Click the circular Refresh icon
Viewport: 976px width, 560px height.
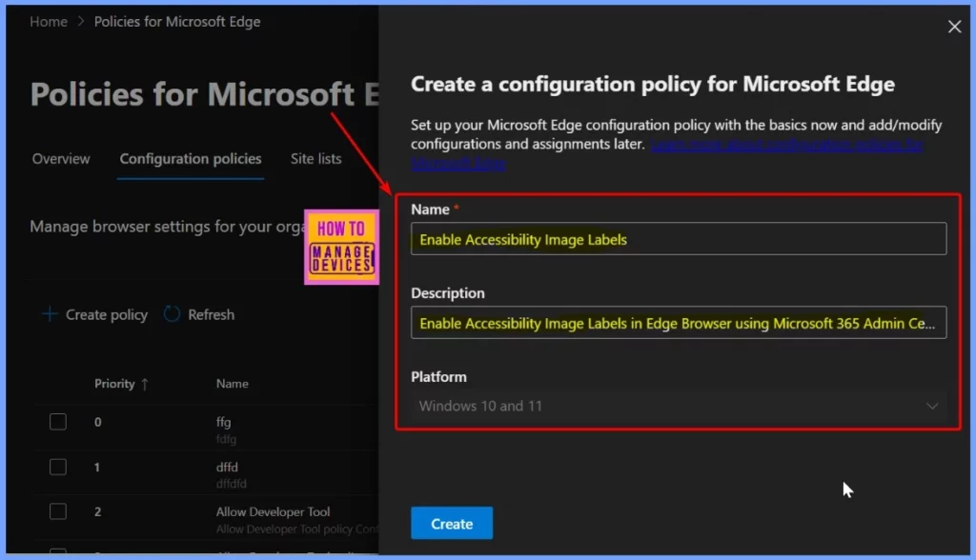tap(172, 314)
